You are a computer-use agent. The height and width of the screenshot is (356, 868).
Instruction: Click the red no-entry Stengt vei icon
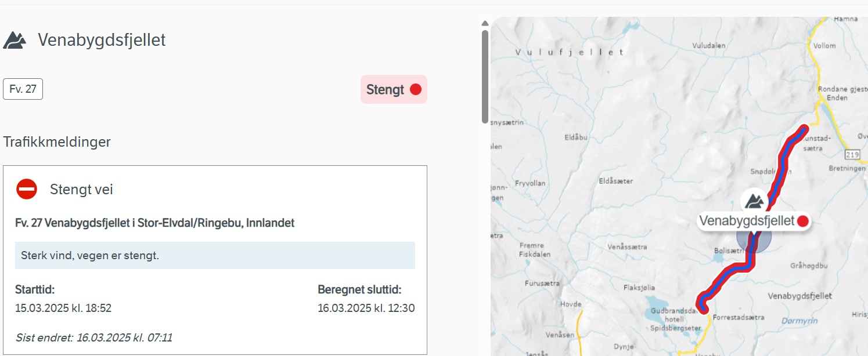(27, 189)
